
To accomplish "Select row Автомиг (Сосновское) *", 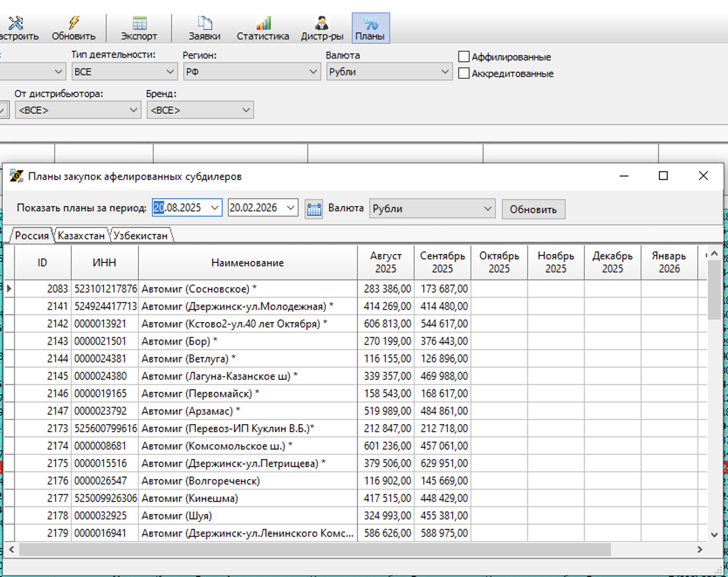I will [x=355, y=288].
